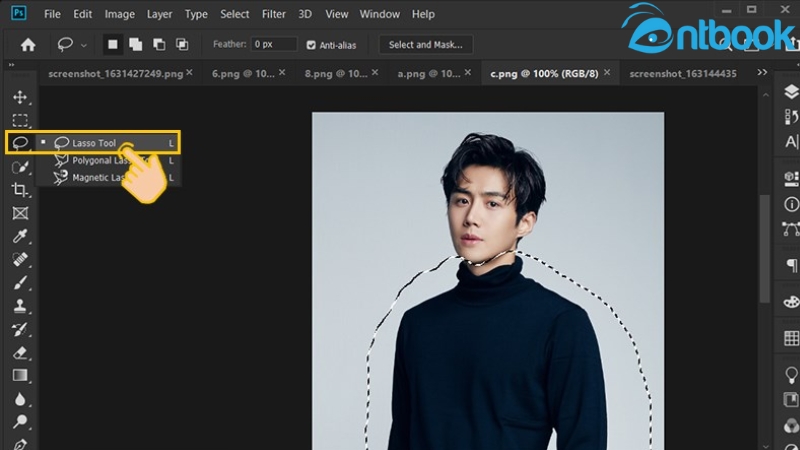
Task: Choose Add to selection mode
Action: click(136, 44)
